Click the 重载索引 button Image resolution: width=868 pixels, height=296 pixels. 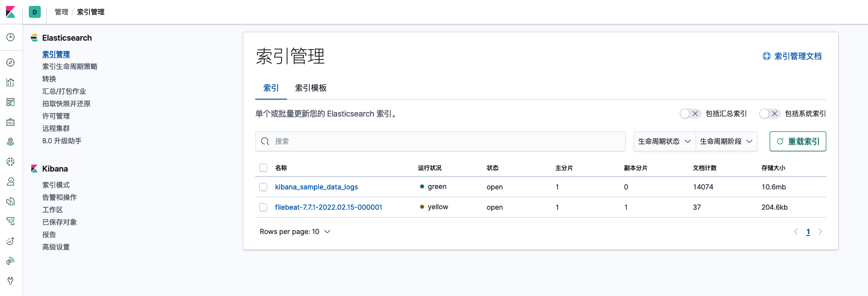click(x=798, y=141)
